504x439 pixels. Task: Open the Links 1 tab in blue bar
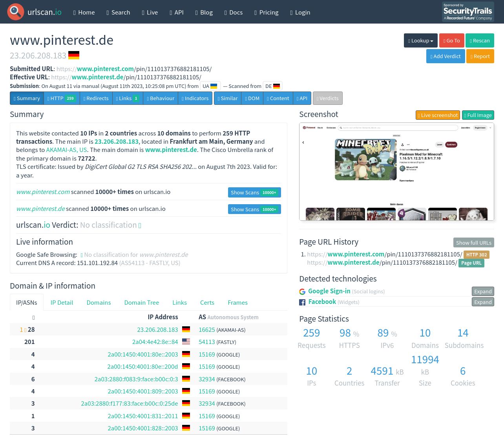[128, 98]
